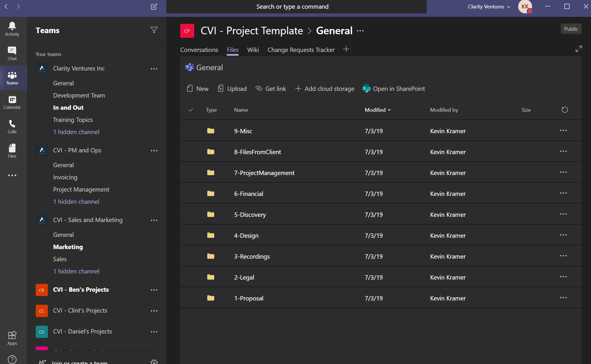Open more options for CVI - PM and Ops
The image size is (591, 364).
pos(154,151)
